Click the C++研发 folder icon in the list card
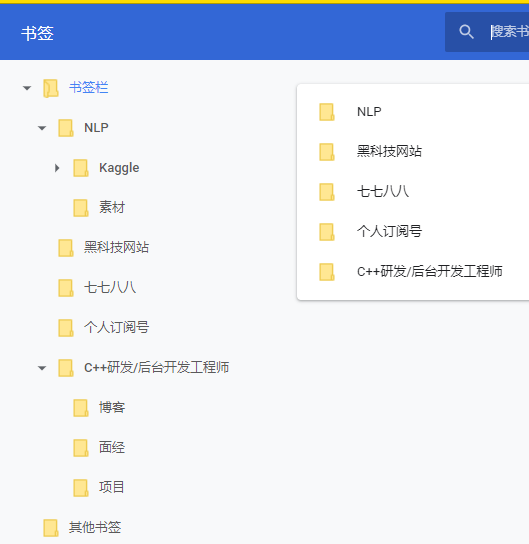 327,272
